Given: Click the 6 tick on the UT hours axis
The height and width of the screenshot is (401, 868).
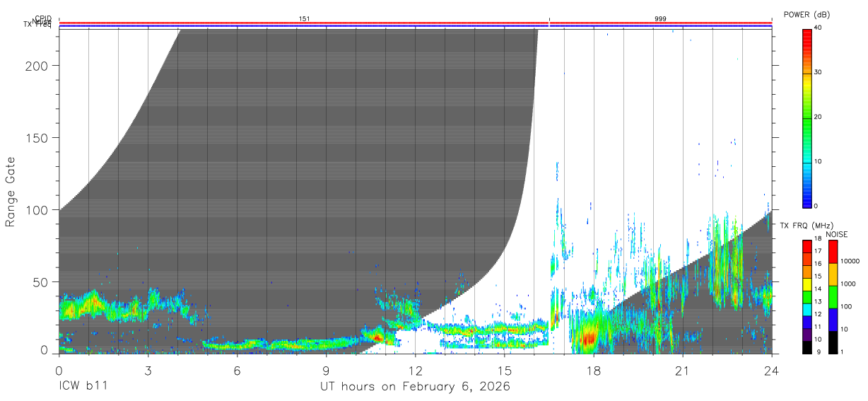Looking at the screenshot, I should 237,371.
